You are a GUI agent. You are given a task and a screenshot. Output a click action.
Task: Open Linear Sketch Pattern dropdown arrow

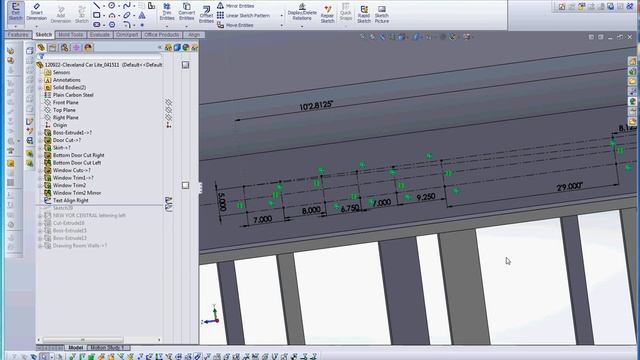pyautogui.click(x=282, y=16)
